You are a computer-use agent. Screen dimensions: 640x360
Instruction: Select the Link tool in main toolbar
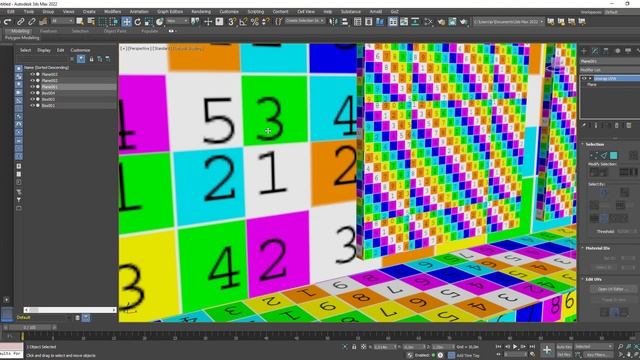click(21, 22)
